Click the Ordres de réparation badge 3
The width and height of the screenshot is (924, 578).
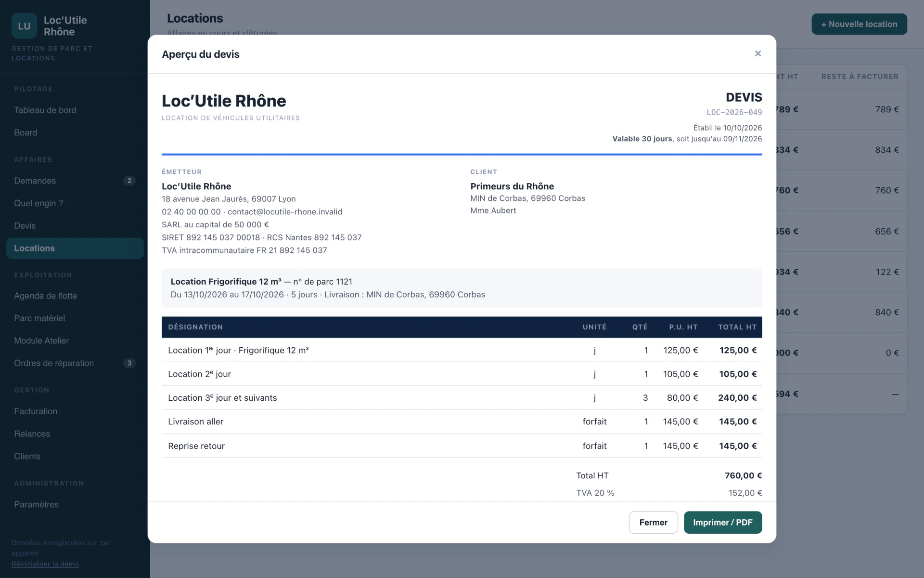click(129, 363)
